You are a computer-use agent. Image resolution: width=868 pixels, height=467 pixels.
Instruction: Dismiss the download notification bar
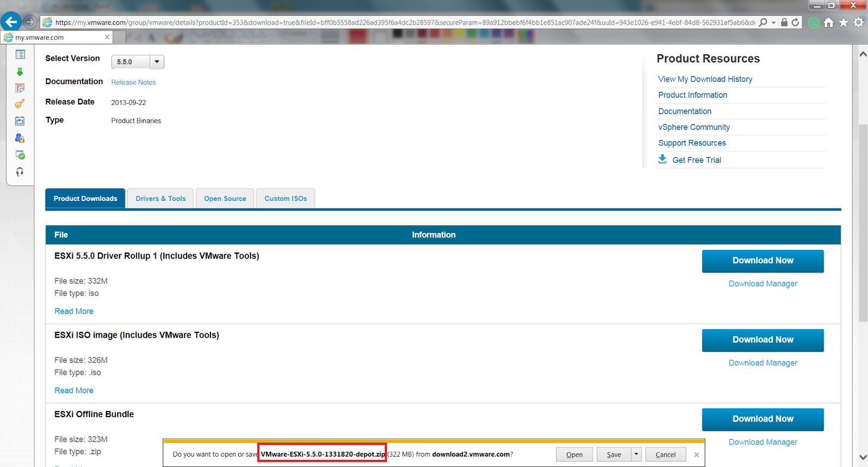pyautogui.click(x=697, y=455)
